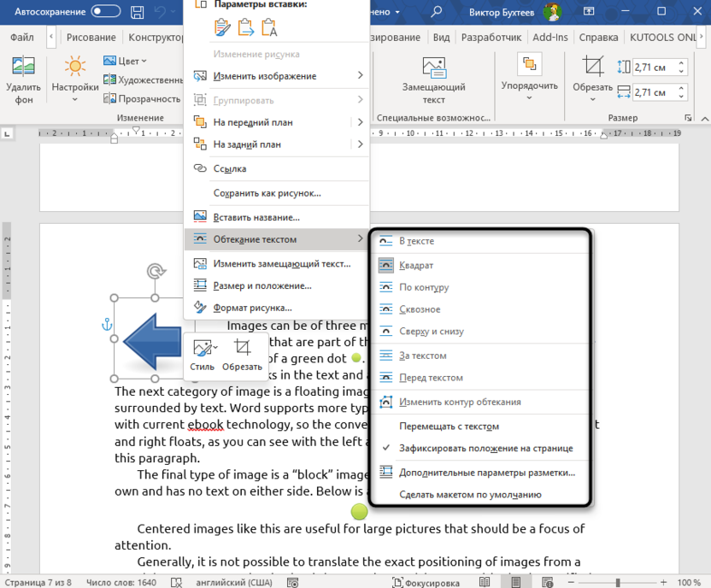Click Сделать макетом по умолчанию
Screen dimensions: 711x588
(480, 495)
